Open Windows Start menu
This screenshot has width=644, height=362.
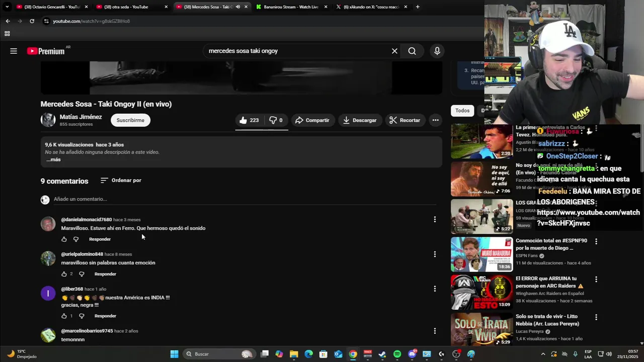pos(174,354)
